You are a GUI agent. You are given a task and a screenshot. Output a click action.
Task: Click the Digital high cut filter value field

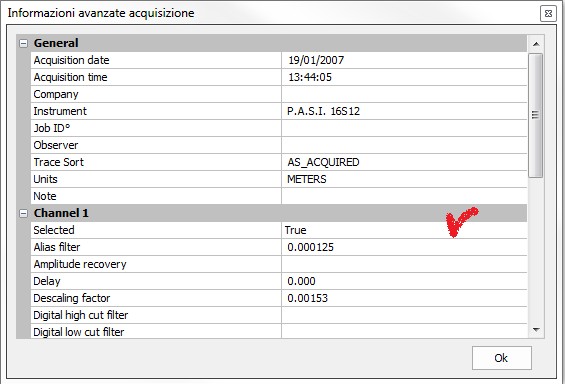pos(404,315)
